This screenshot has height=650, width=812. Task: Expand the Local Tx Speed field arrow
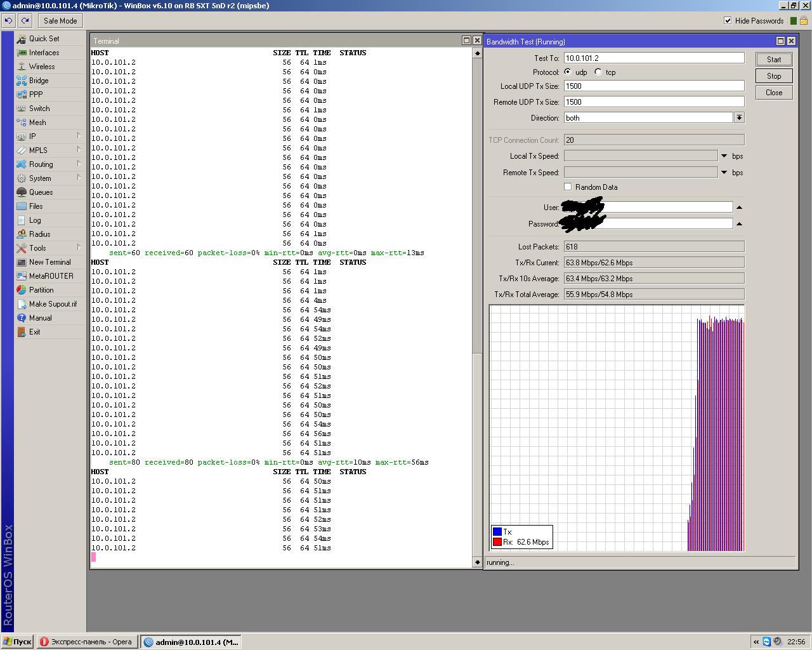coord(724,156)
